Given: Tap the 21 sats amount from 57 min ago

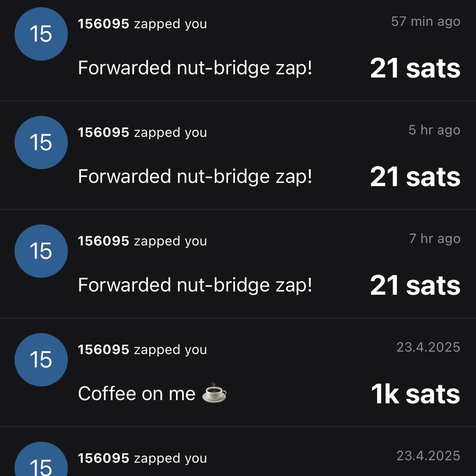Looking at the screenshot, I should tap(415, 68).
